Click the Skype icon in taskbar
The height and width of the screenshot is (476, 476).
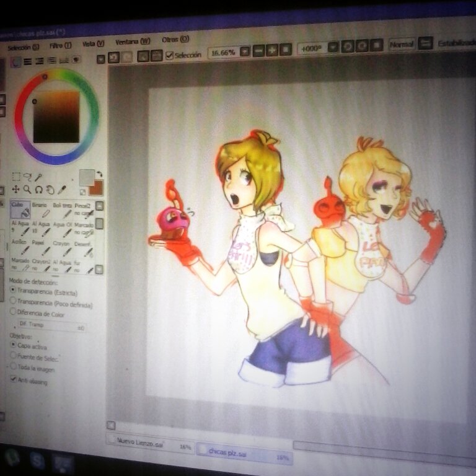click(x=37, y=461)
